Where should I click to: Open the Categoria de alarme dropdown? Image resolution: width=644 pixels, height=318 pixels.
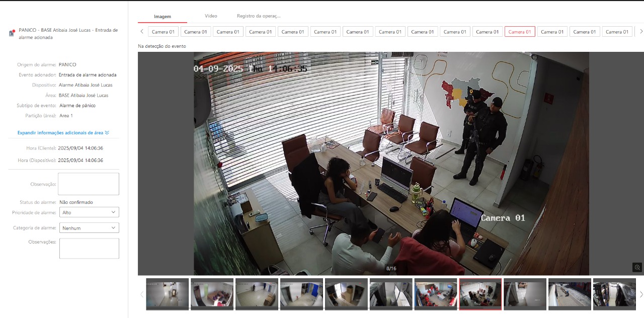tap(89, 228)
